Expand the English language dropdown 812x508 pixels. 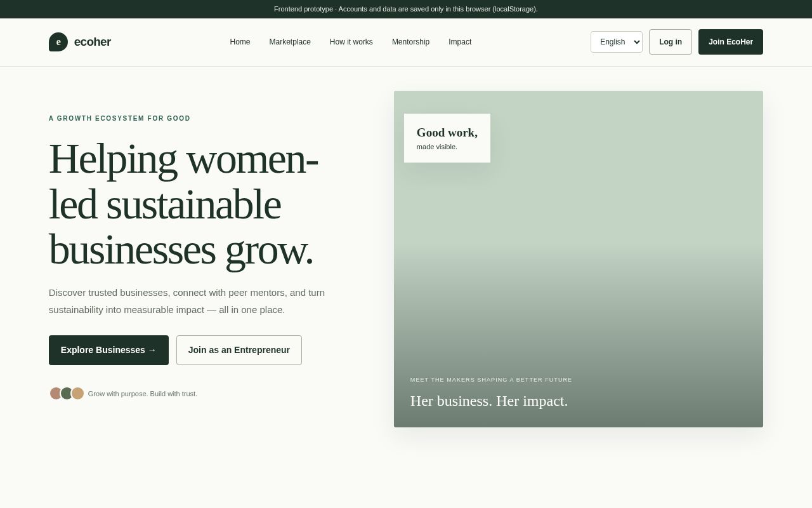[x=617, y=42]
